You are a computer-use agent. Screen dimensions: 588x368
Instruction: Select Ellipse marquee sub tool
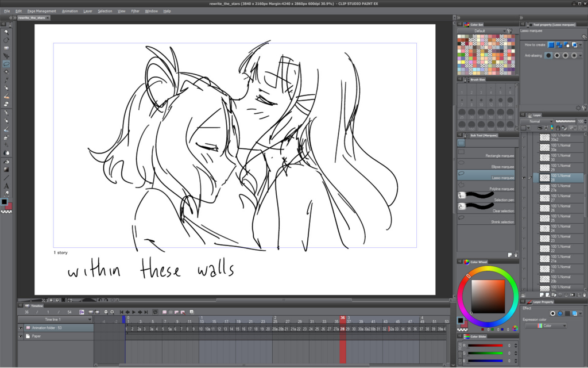click(486, 164)
